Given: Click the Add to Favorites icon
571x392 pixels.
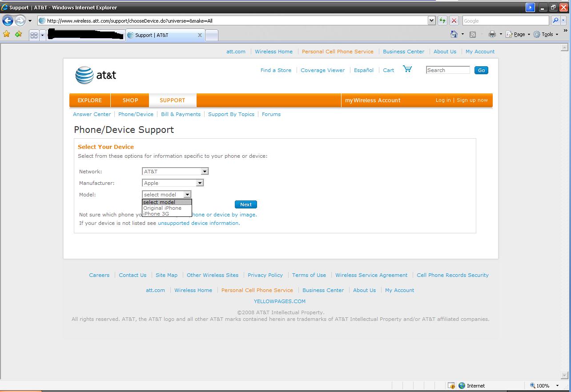Looking at the screenshot, I should pos(18,34).
